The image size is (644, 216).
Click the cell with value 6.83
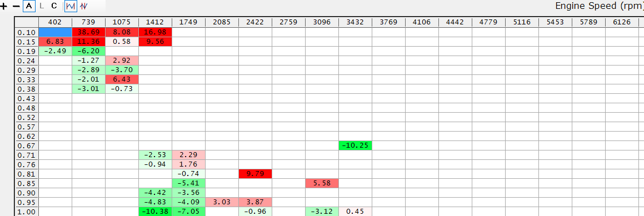55,42
